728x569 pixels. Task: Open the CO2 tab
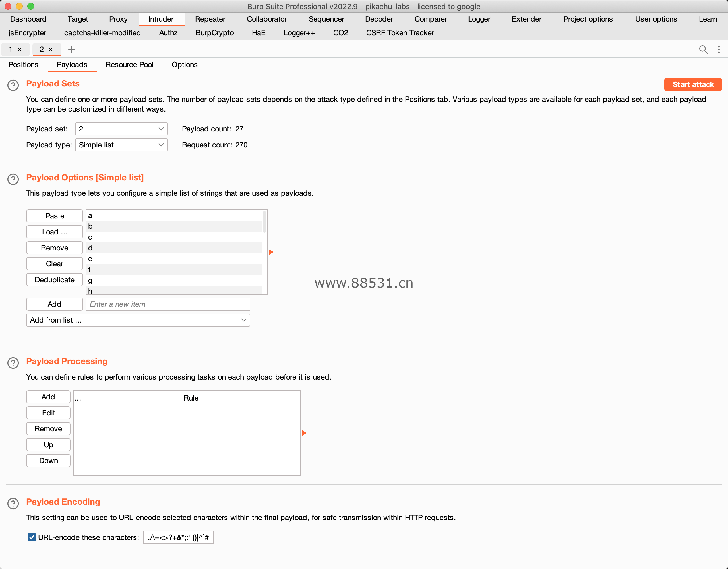340,33
